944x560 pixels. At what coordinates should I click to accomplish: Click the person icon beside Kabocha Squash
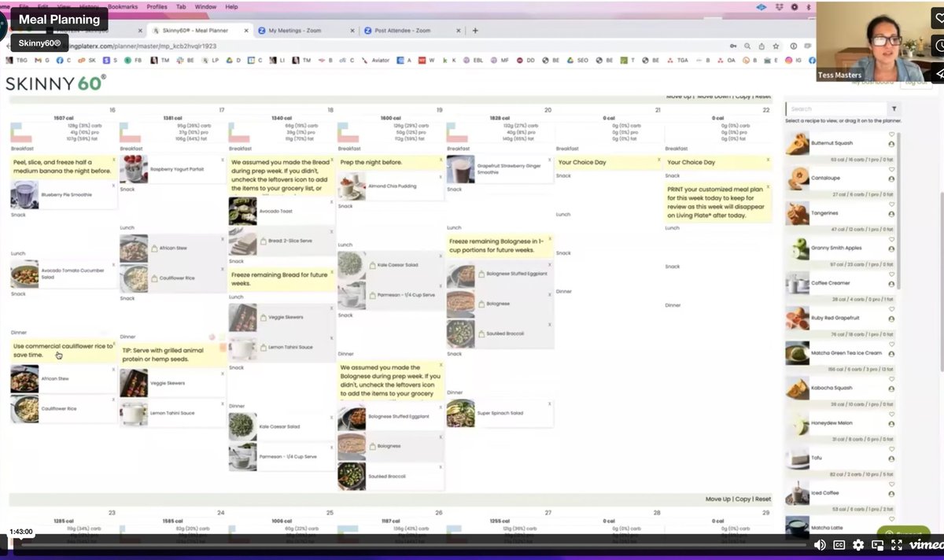click(x=892, y=389)
